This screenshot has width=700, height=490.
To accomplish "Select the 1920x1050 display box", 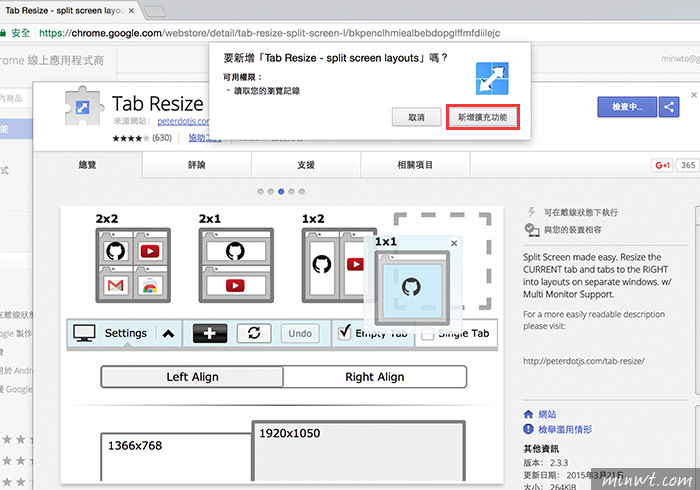I will point(358,451).
